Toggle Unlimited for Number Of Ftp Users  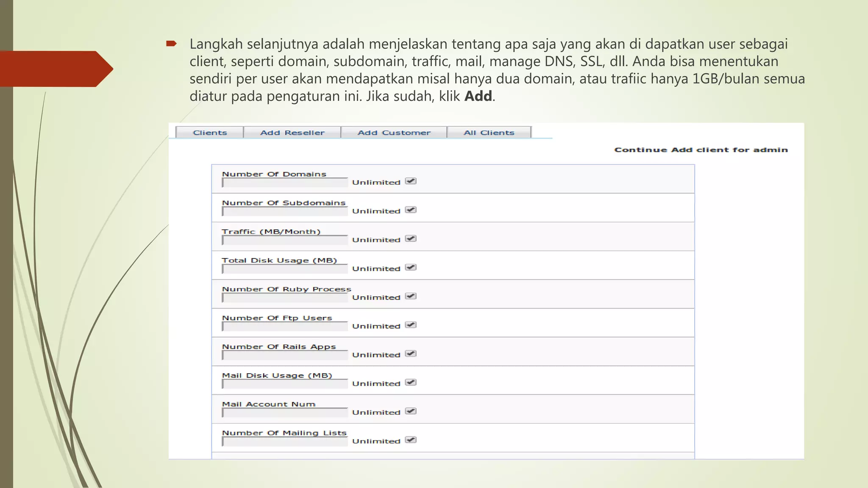[x=411, y=325]
